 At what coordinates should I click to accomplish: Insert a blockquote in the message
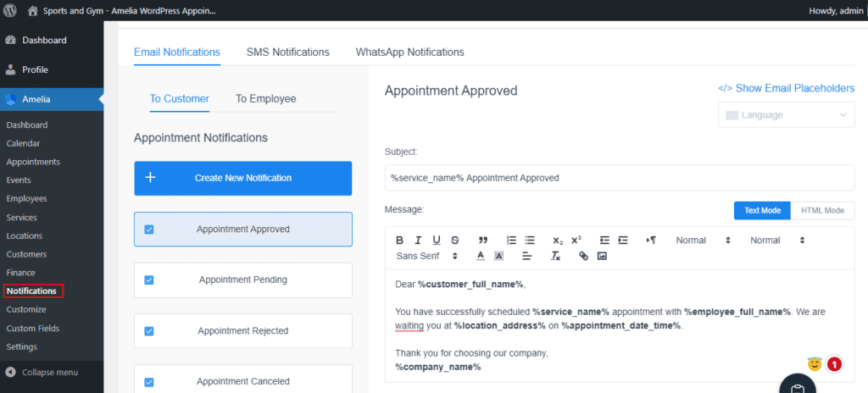(x=483, y=241)
